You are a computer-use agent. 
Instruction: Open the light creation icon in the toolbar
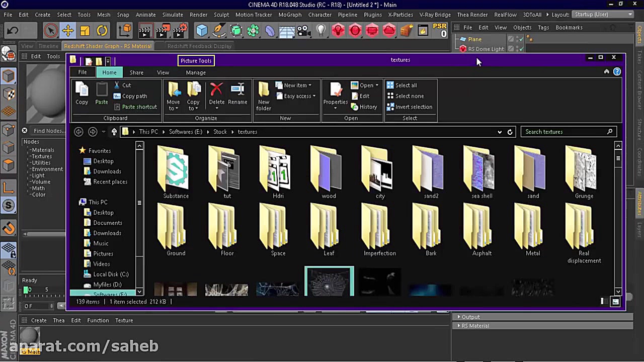(x=320, y=31)
